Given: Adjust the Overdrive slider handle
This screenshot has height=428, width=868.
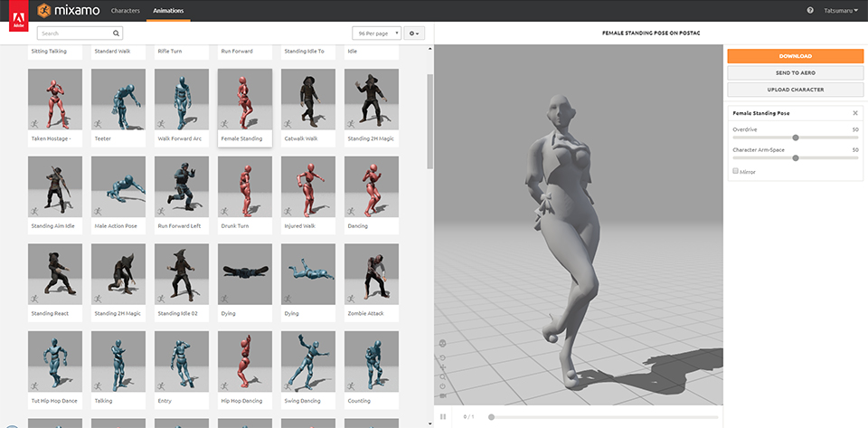Looking at the screenshot, I should tap(796, 138).
